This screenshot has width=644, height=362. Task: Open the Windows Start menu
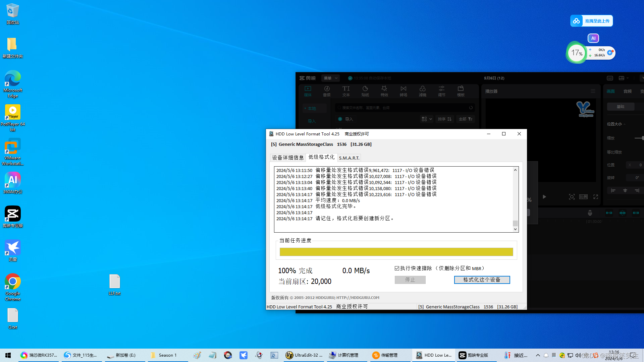pyautogui.click(x=8, y=355)
